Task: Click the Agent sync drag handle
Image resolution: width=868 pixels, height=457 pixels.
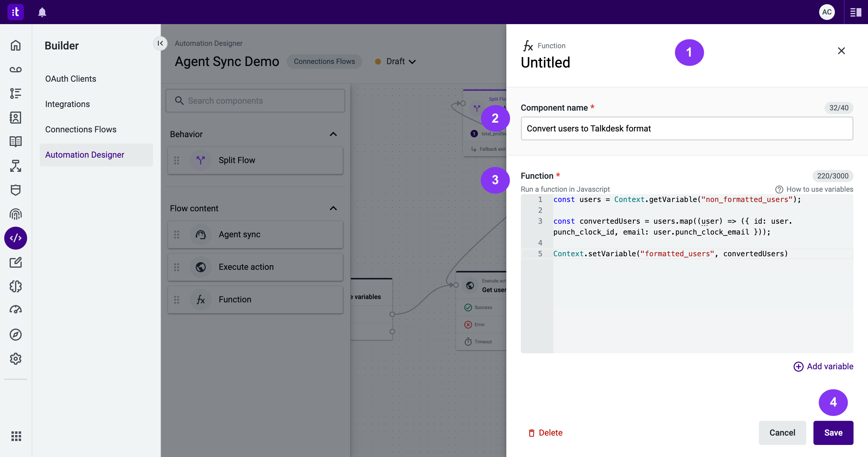Action: 177,235
